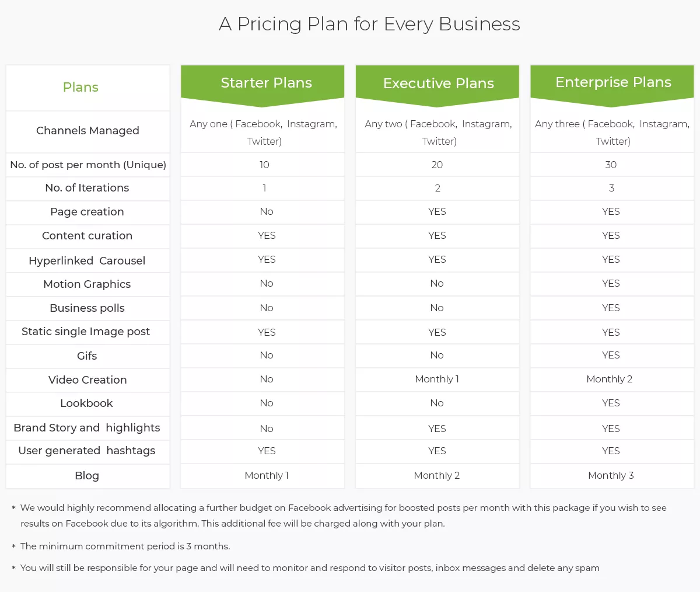700x592 pixels.
Task: Select Monthly 1 in Executive Video Creation
Action: point(437,379)
